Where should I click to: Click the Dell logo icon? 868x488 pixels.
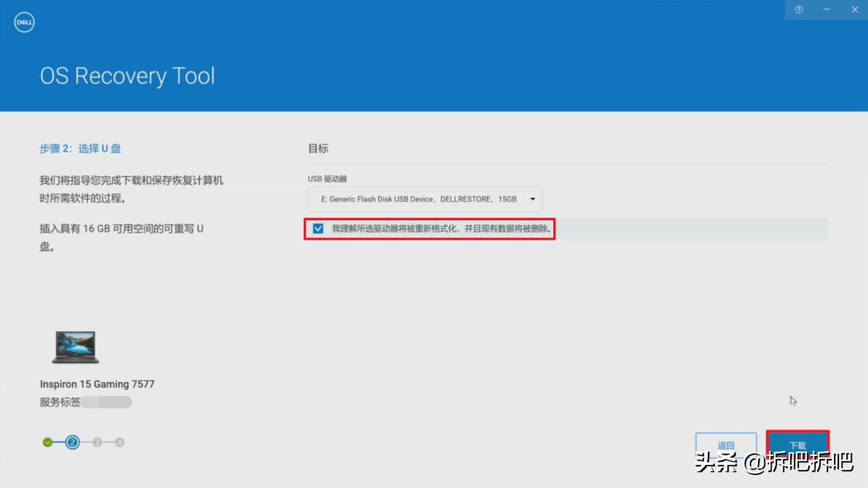pyautogui.click(x=24, y=22)
